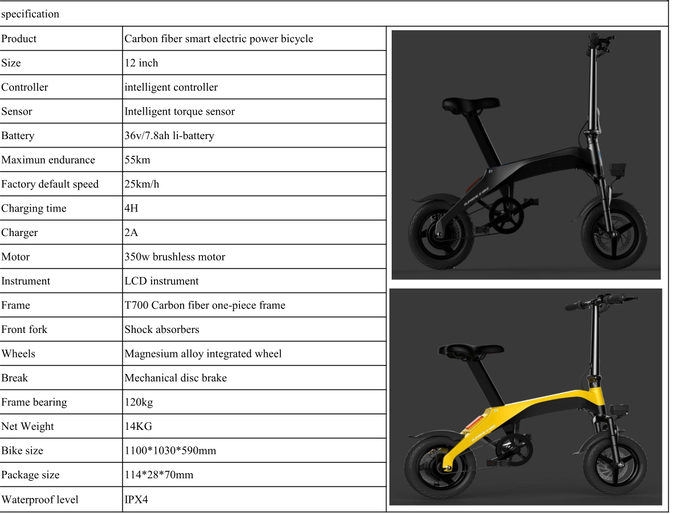Click the '12 inch' value cell
Viewport: 675px width, 514px height.
pos(254,63)
